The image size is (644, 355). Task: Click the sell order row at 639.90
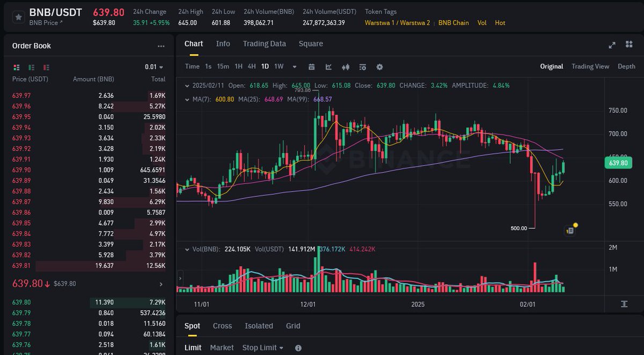(x=89, y=170)
